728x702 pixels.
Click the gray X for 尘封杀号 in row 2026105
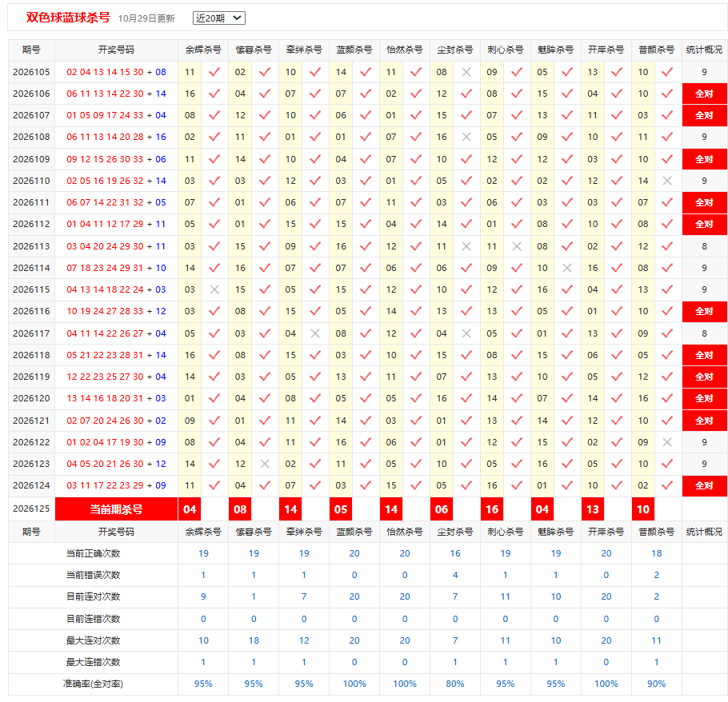pos(466,72)
